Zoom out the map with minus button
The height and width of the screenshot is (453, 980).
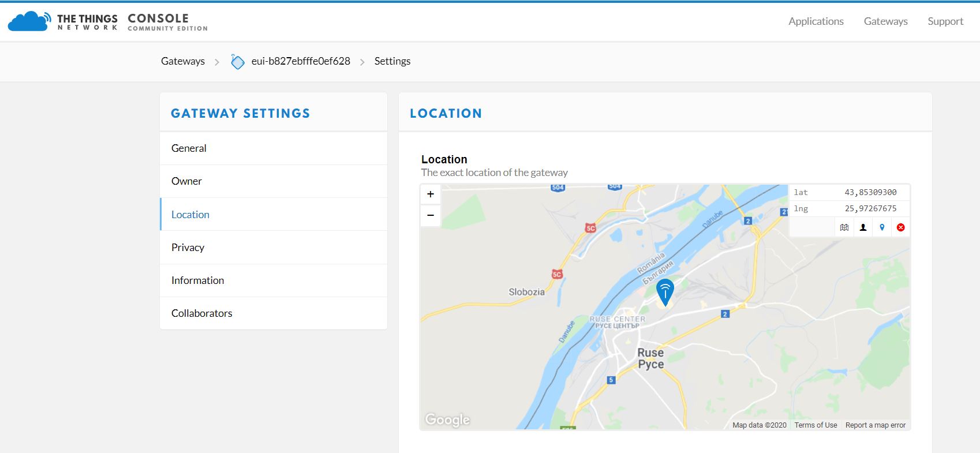tap(431, 215)
